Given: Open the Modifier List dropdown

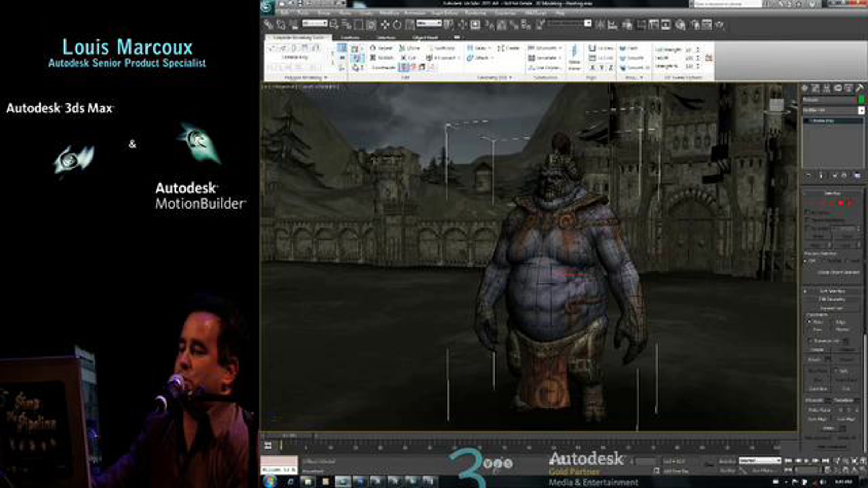Looking at the screenshot, I should (x=833, y=110).
